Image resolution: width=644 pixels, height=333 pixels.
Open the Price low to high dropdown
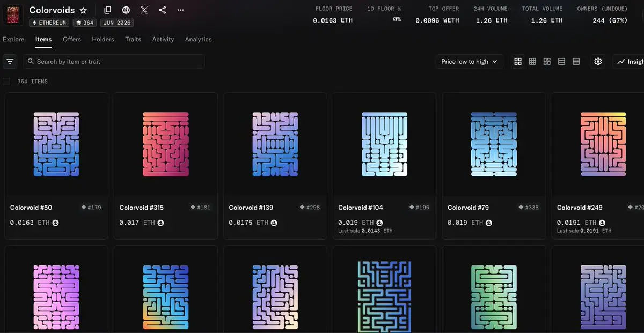pos(470,62)
